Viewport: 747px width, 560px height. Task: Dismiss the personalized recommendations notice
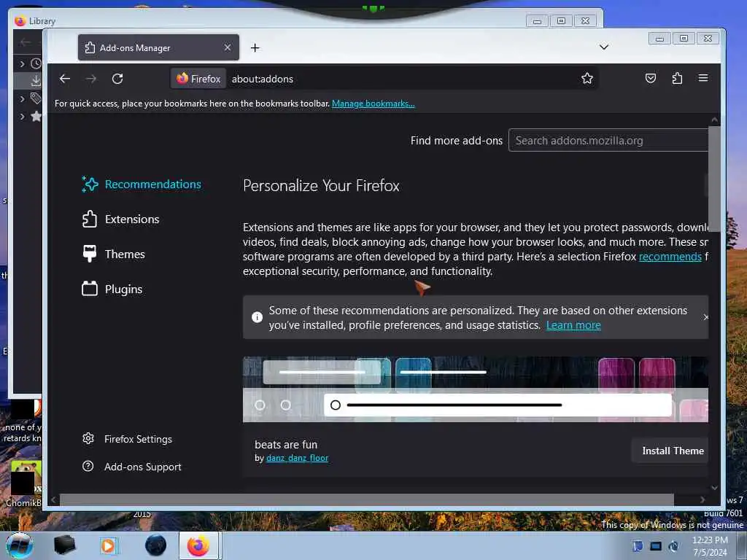pyautogui.click(x=705, y=317)
